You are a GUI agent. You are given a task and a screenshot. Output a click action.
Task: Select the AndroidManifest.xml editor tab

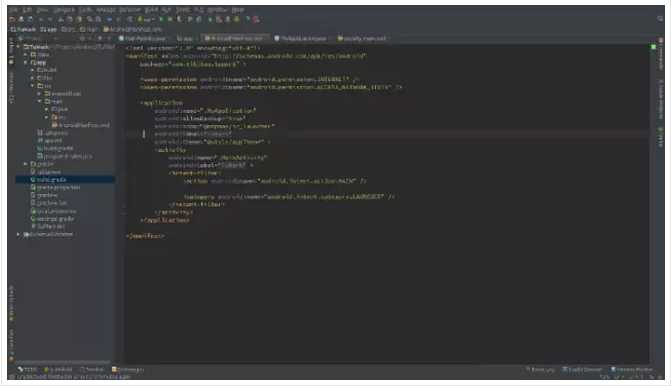pos(235,39)
